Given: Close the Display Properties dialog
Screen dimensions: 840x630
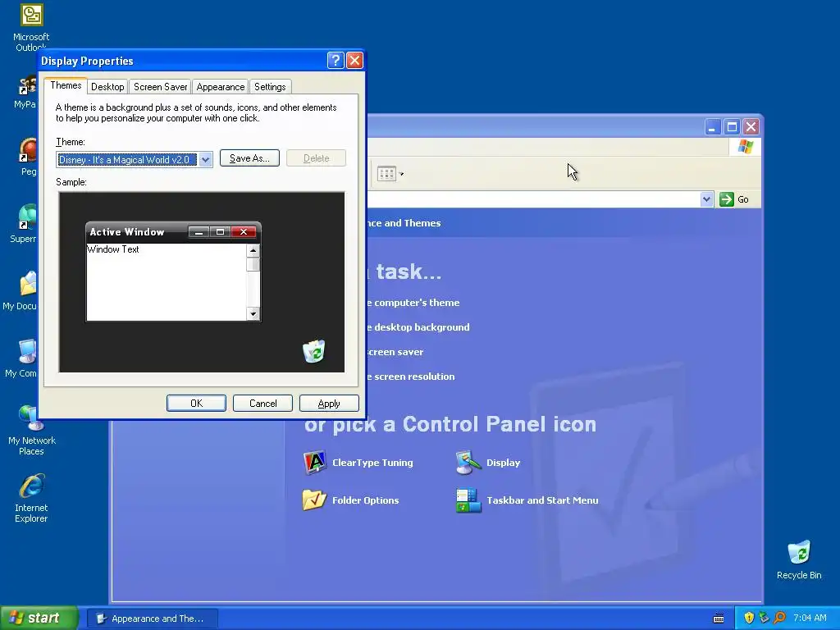Looking at the screenshot, I should click(354, 61).
